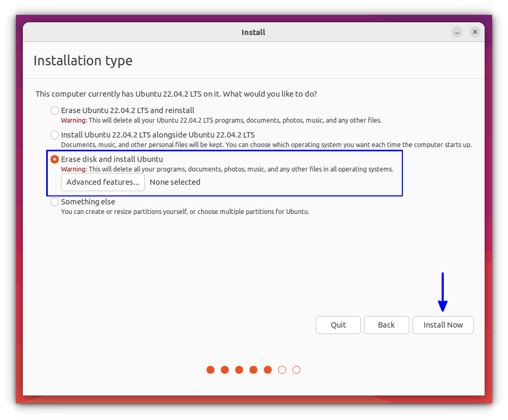The height and width of the screenshot is (420, 508).
Task: Click the question about Ubuntu 22.04.2 LTS
Action: coord(176,94)
